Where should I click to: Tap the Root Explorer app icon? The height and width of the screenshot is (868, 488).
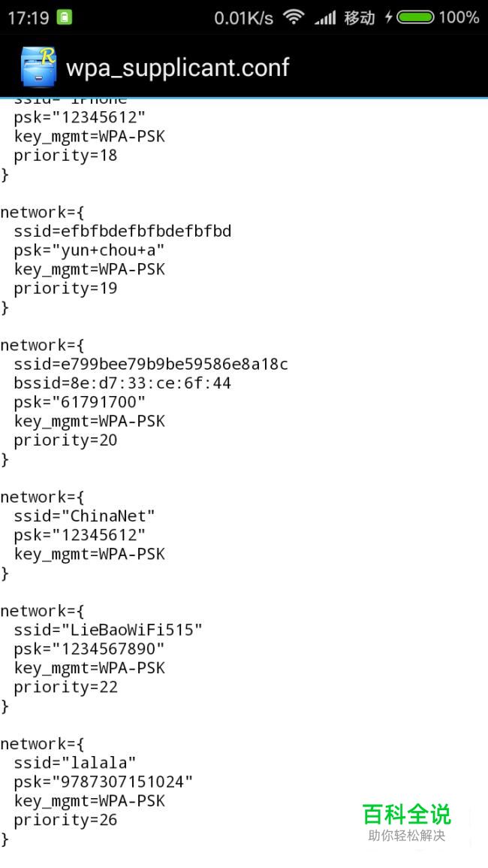click(39, 66)
